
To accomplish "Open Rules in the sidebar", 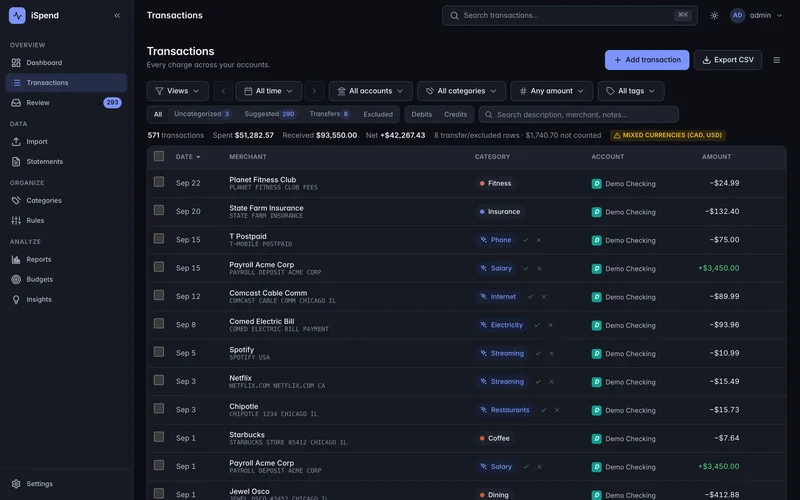I will point(66,220).
